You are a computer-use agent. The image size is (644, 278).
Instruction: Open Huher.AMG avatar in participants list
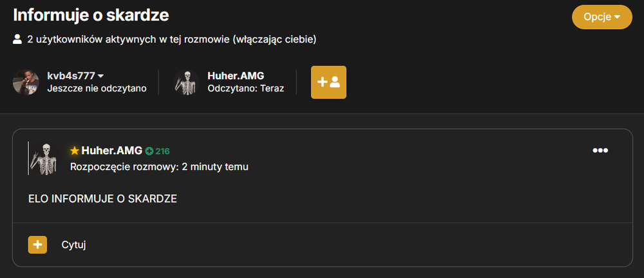[x=186, y=83]
